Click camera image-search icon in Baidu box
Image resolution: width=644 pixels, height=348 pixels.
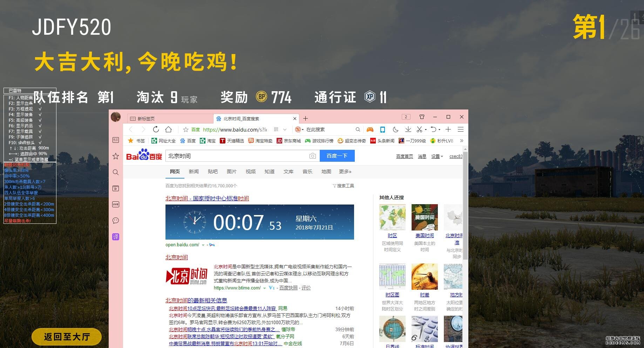click(312, 156)
